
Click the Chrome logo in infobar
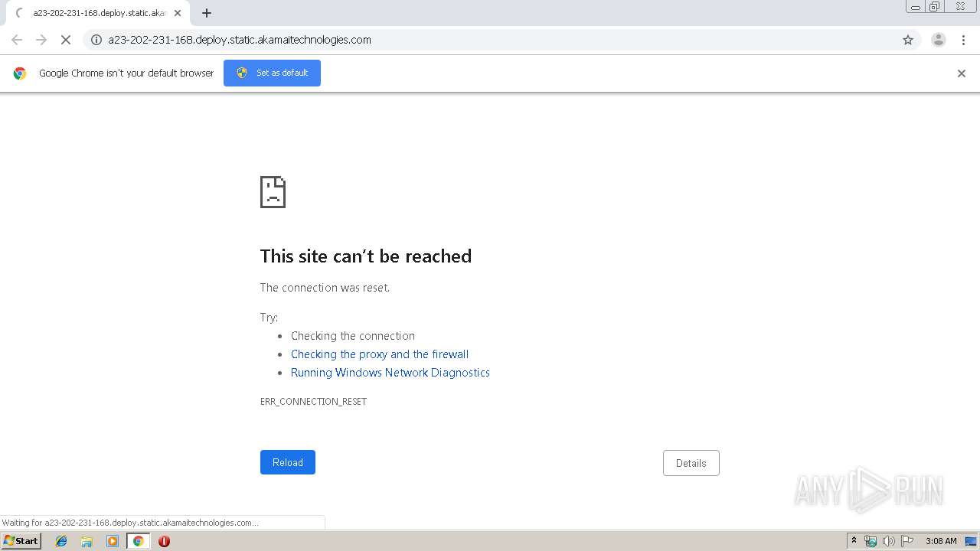point(20,73)
